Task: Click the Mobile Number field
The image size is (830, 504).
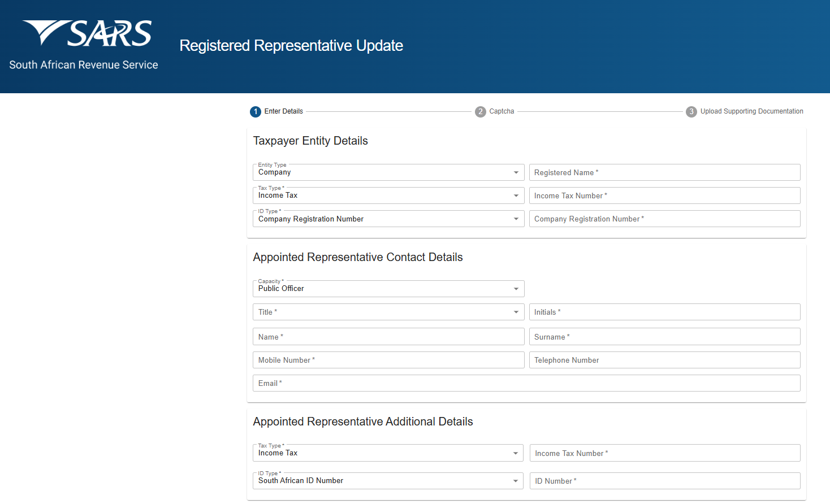Action: coord(388,360)
